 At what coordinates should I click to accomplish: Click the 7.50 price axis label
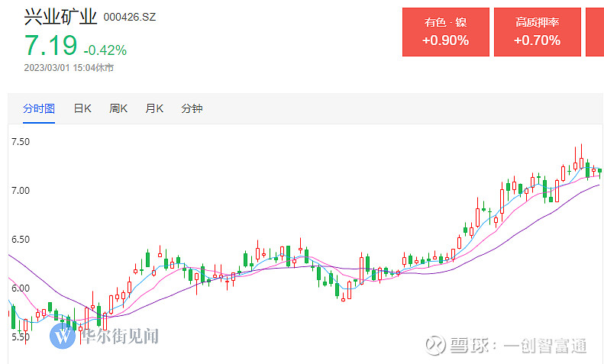pos(21,142)
